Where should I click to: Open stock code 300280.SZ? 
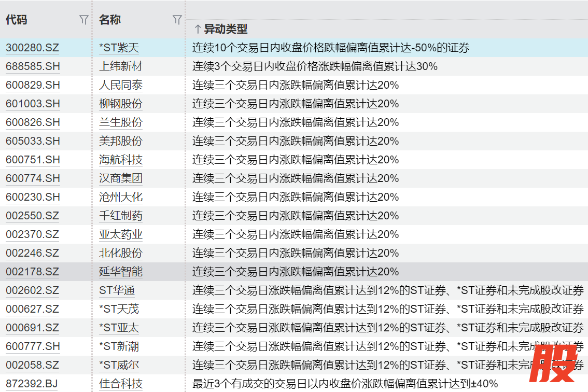click(33, 48)
